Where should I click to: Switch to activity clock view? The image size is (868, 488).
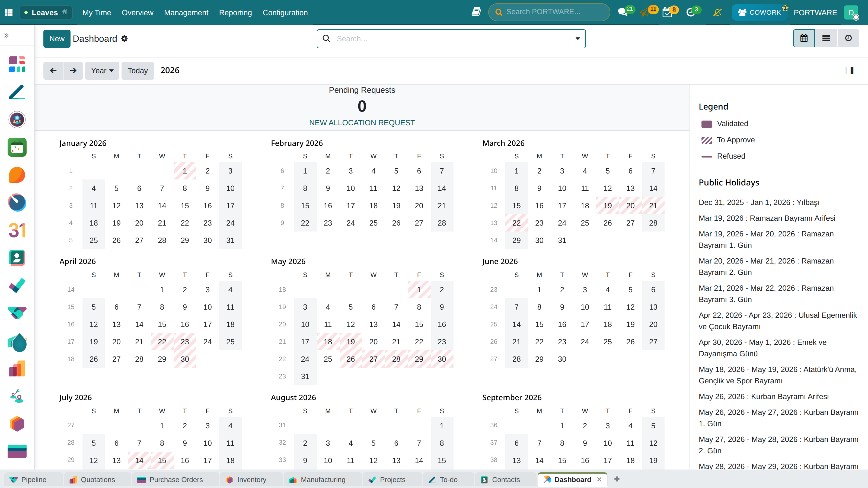[848, 38]
